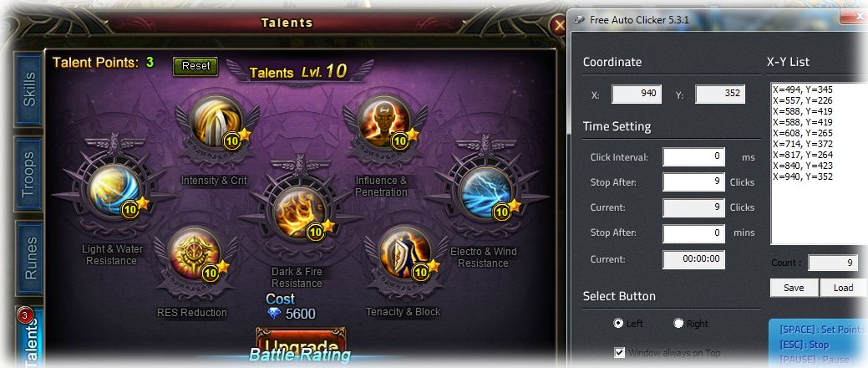
Task: Click the Load button for X-Y list
Action: point(843,288)
